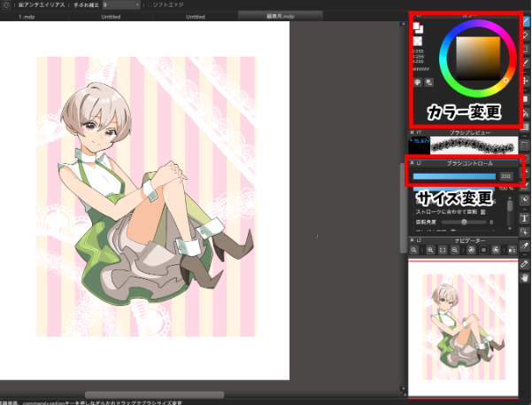Toggle ストロークに合わせて回転 checkbox
Screen dimensions: 532x405
(483, 212)
